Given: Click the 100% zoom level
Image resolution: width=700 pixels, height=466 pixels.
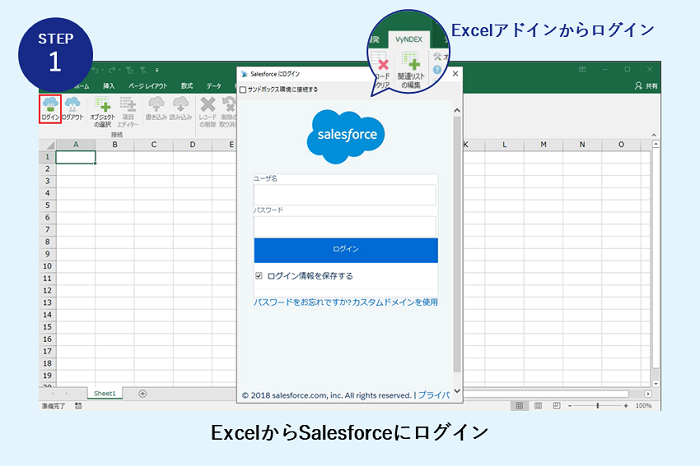Looking at the screenshot, I should 643,406.
